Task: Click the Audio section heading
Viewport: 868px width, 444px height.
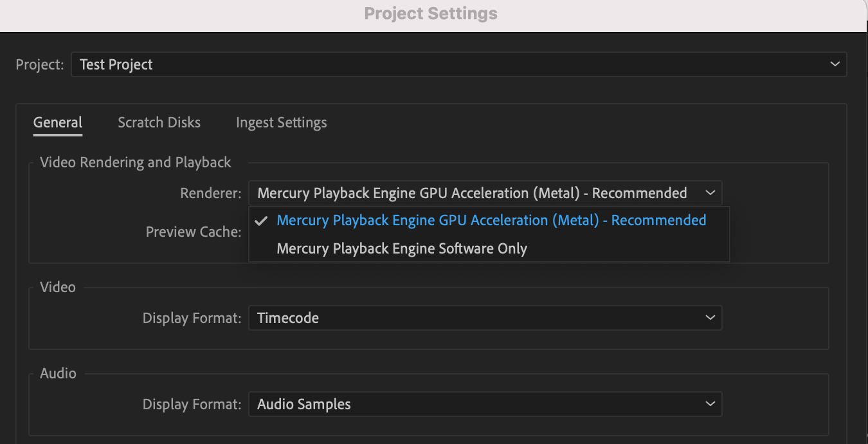Action: 58,373
